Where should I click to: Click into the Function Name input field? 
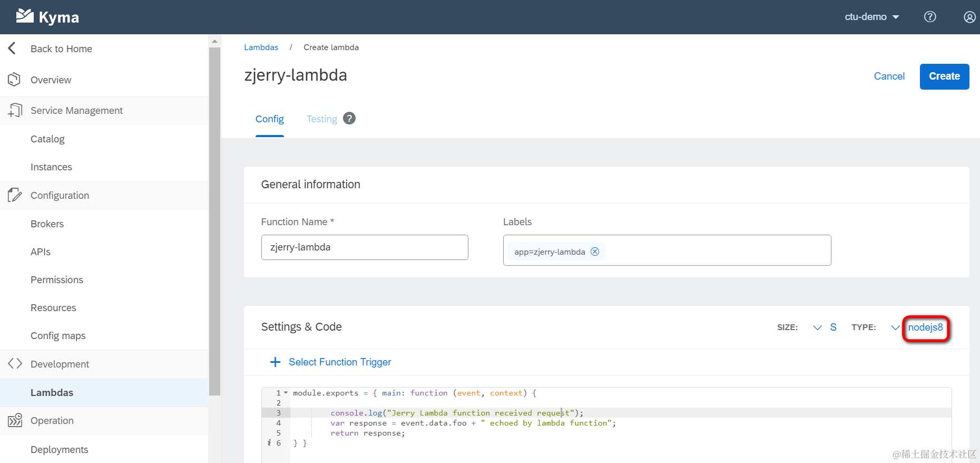point(364,247)
